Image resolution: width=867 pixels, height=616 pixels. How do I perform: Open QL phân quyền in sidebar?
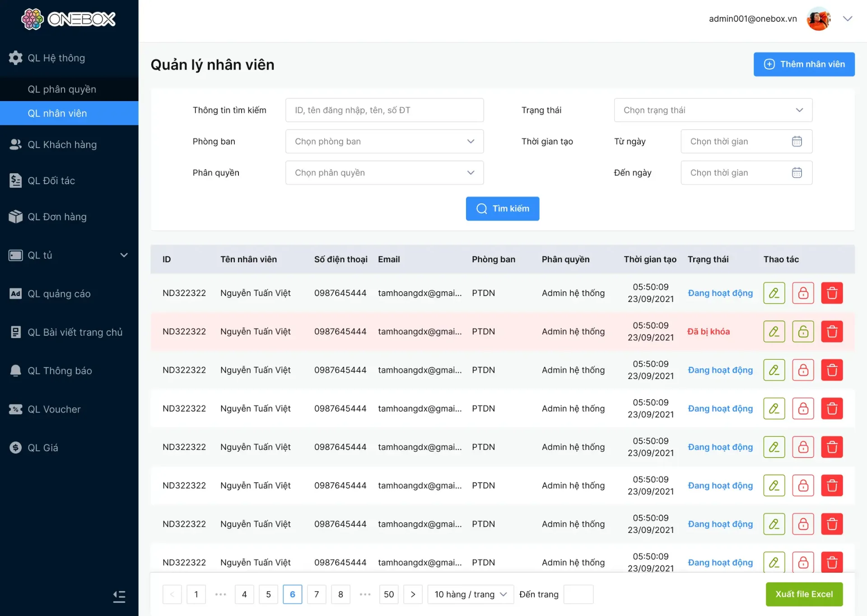(62, 89)
